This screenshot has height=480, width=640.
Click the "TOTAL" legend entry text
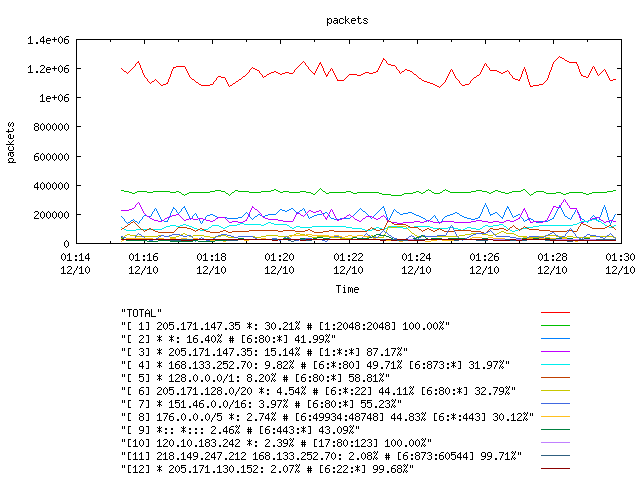[142, 313]
